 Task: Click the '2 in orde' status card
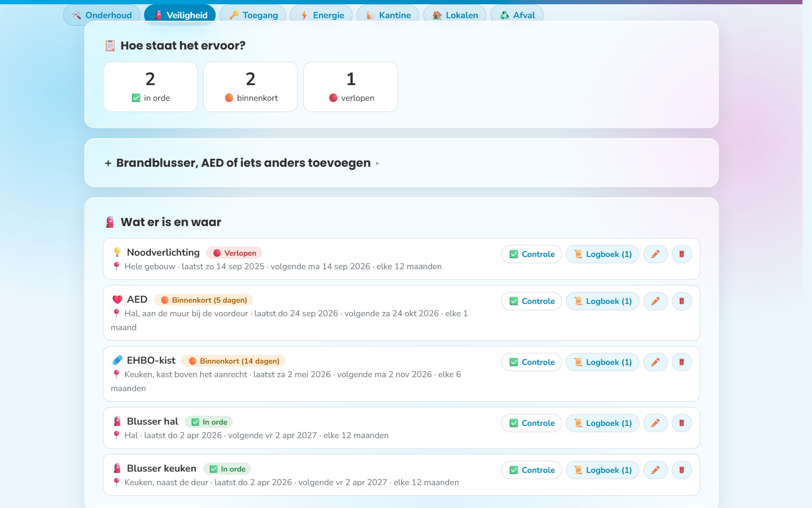pyautogui.click(x=150, y=87)
